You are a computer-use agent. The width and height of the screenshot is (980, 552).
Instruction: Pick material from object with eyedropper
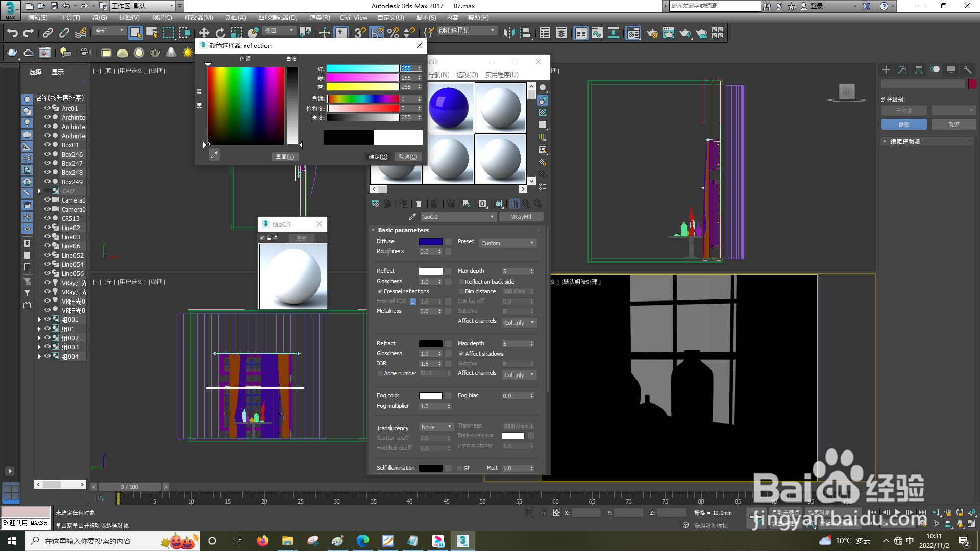[412, 217]
